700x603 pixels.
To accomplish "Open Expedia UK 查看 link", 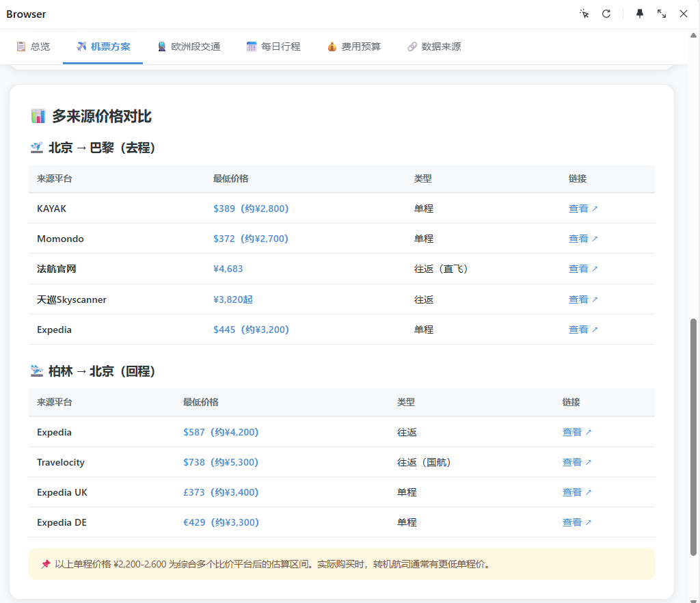I will (x=576, y=492).
